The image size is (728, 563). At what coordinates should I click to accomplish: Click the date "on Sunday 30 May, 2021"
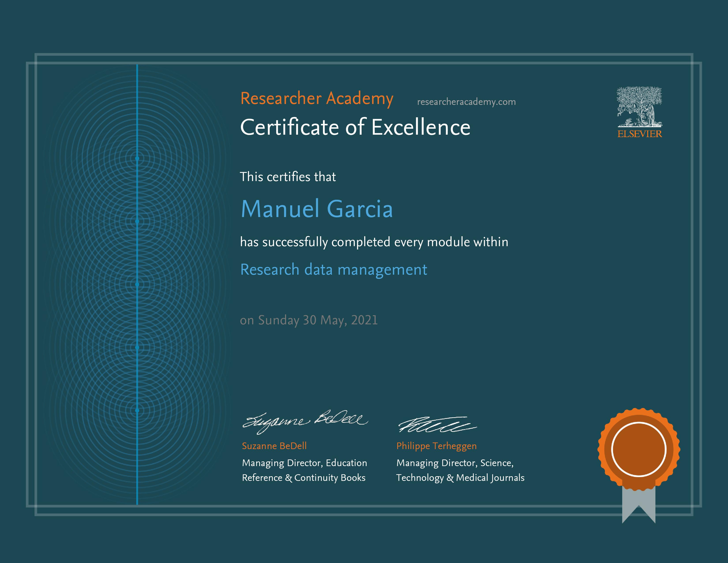[309, 320]
